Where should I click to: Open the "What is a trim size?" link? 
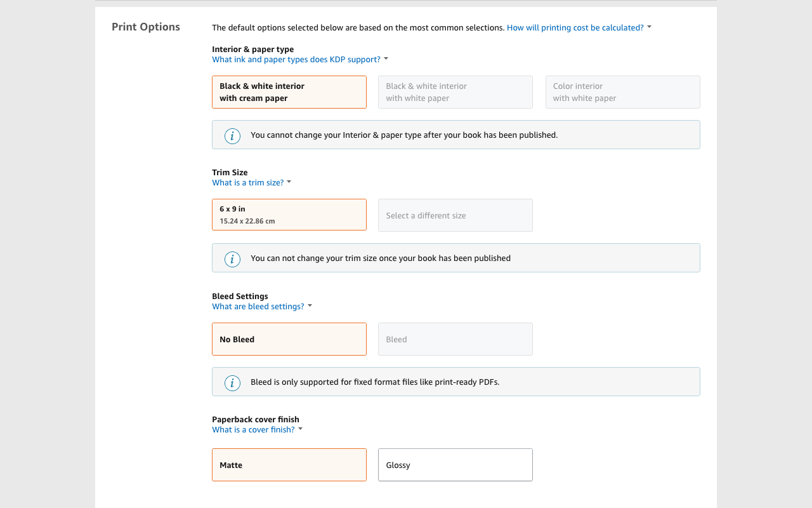click(x=247, y=182)
